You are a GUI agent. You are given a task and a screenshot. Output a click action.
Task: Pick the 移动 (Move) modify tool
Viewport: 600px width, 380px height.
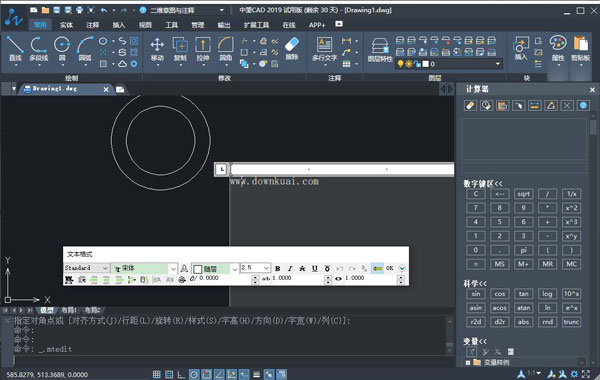(157, 49)
